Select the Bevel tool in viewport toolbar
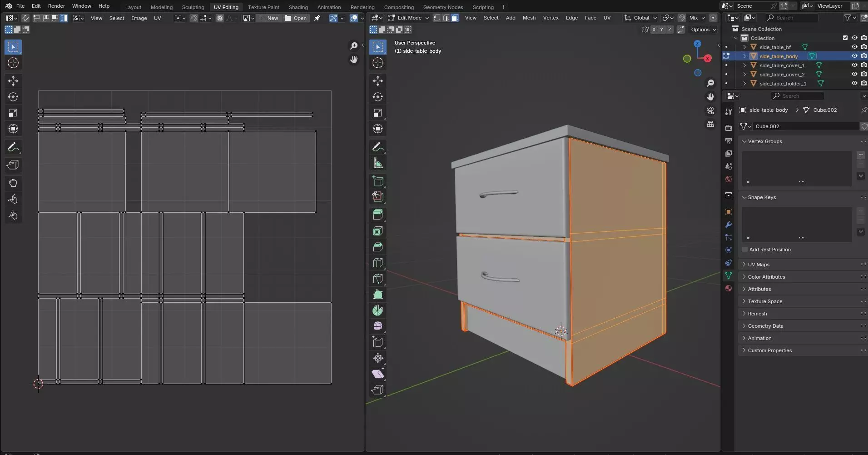 point(377,247)
